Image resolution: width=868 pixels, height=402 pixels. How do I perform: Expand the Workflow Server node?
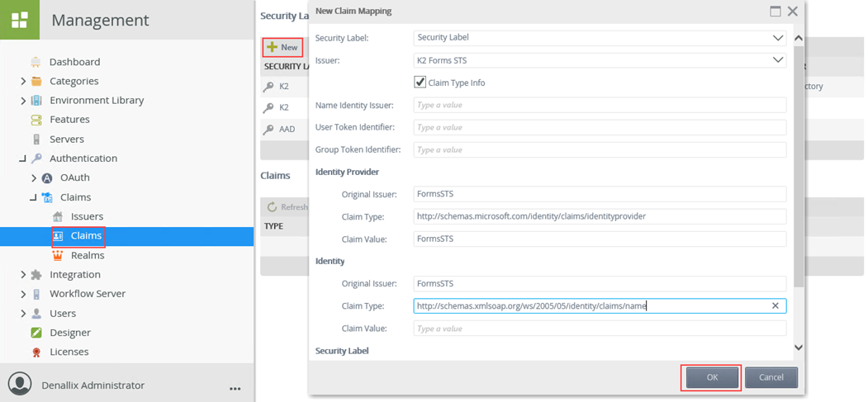click(x=22, y=294)
